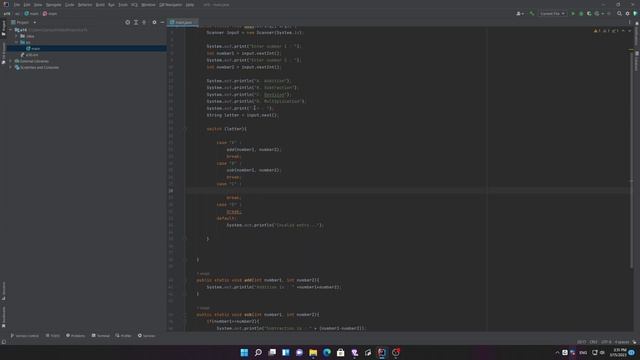Collapse the src folder
This screenshot has height=360, width=640.
[17, 42]
